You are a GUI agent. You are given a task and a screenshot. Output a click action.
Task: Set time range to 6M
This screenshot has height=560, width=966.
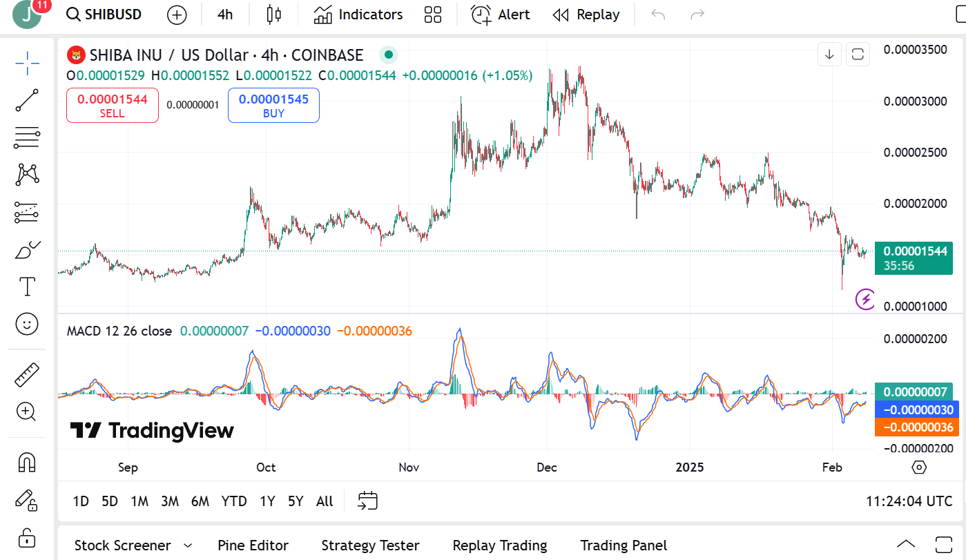[200, 501]
